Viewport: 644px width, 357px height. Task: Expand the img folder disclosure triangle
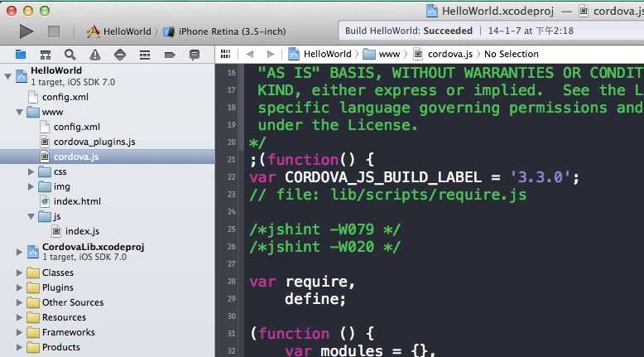(31, 186)
